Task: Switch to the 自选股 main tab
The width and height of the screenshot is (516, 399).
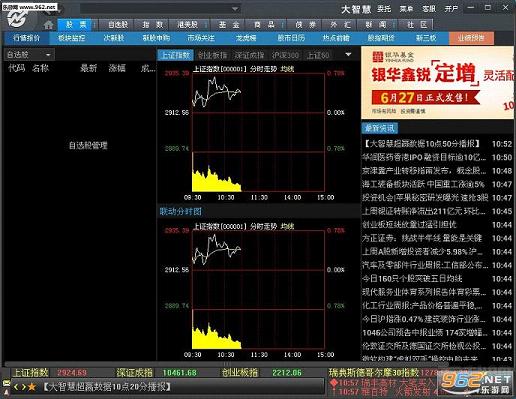Action: point(118,24)
